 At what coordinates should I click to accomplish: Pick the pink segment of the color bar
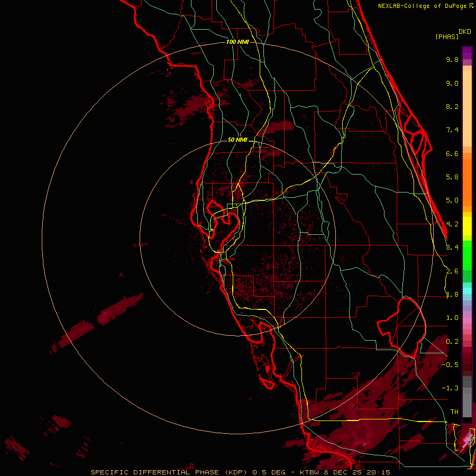(467, 320)
